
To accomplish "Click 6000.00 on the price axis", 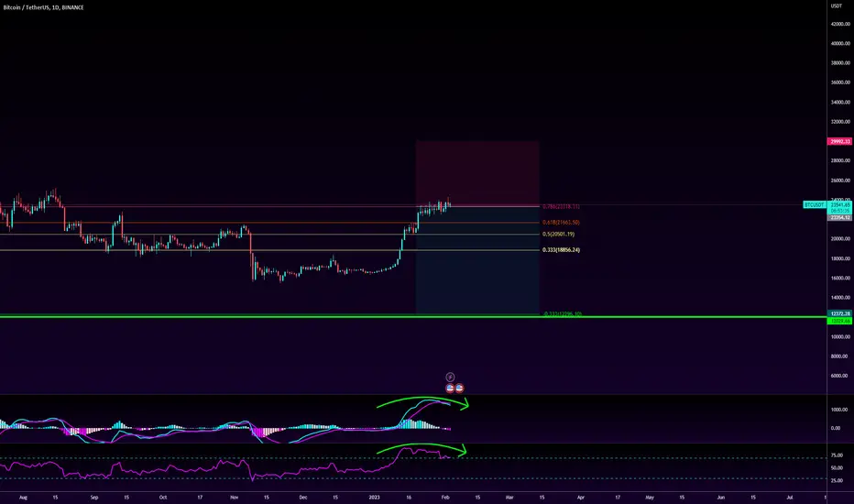I will [841, 376].
